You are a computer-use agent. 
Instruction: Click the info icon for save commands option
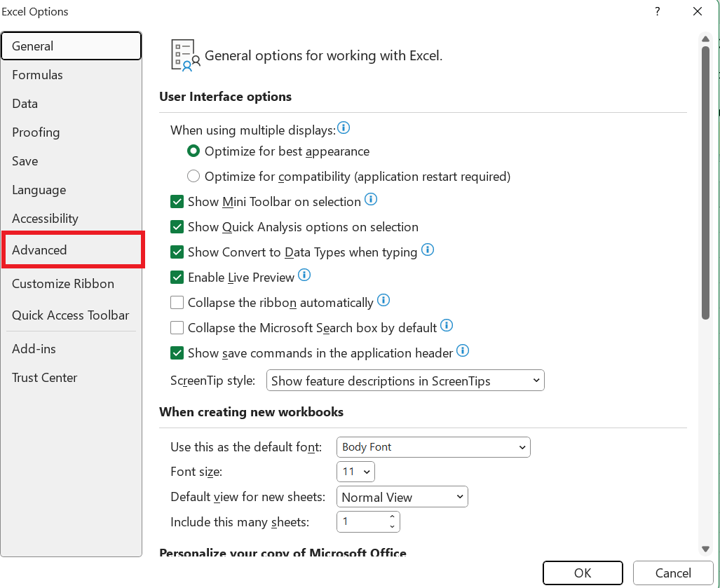[x=463, y=351]
